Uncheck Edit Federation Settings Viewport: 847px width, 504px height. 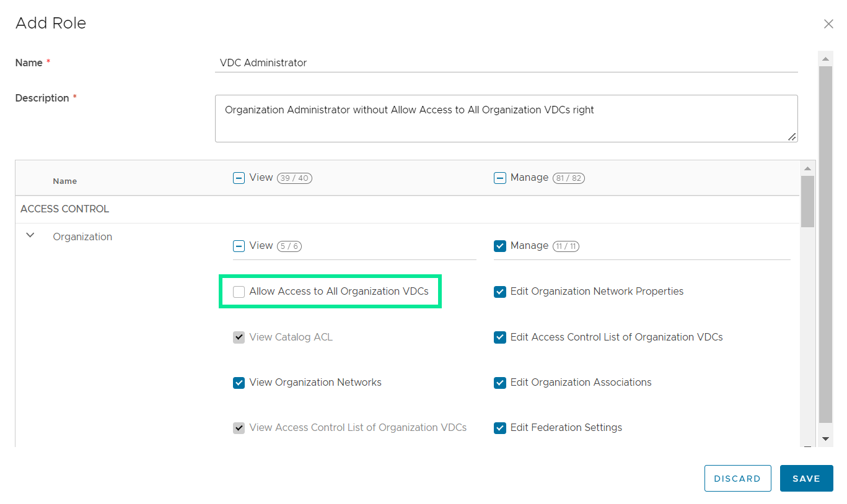pyautogui.click(x=500, y=428)
